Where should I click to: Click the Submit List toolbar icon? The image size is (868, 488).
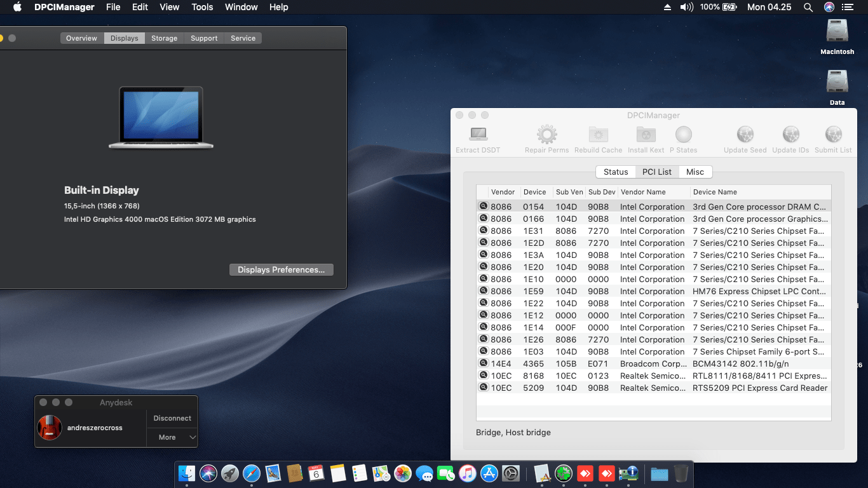pos(833,135)
